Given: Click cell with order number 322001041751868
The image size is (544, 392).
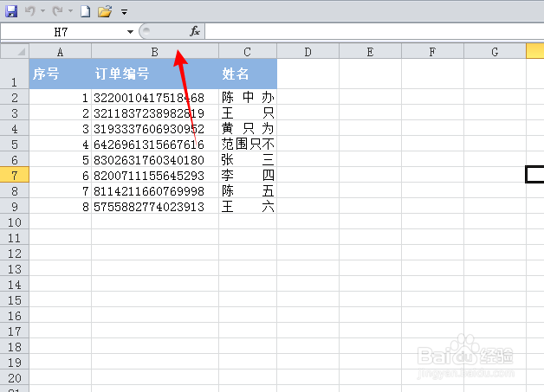Looking at the screenshot, I should (155, 98).
